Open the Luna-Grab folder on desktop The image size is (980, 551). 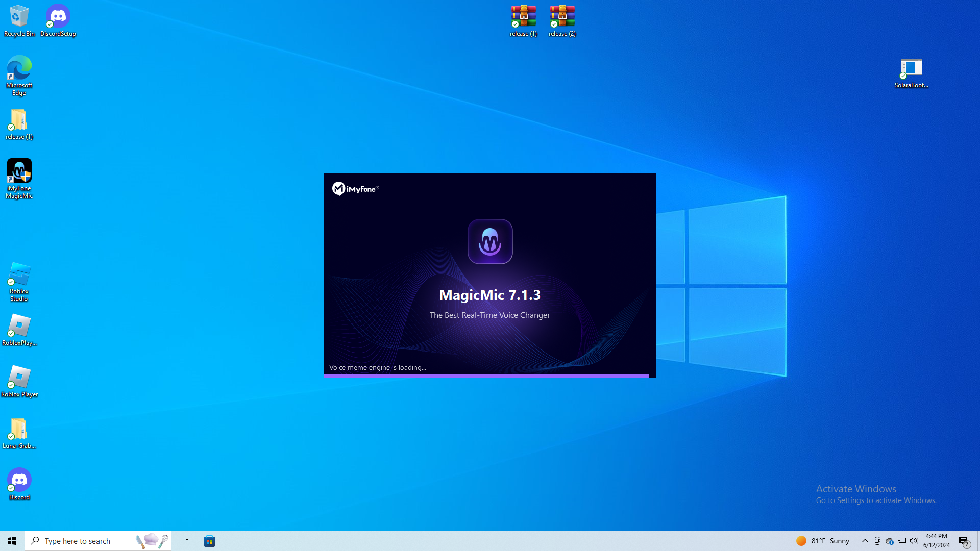click(x=19, y=434)
